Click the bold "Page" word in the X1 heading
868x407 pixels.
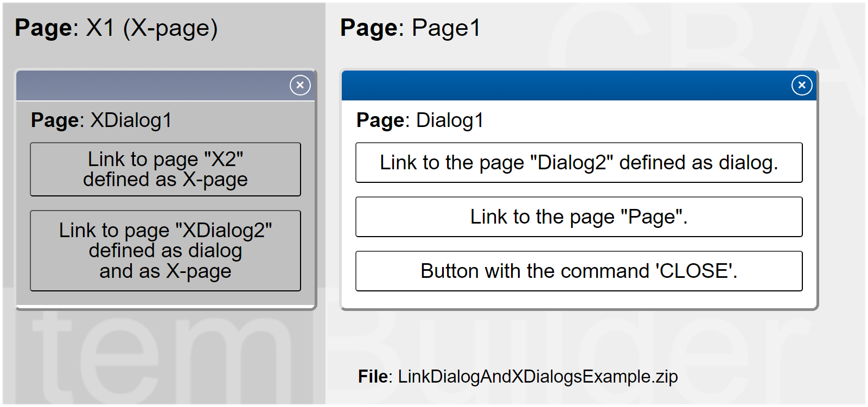[47, 28]
